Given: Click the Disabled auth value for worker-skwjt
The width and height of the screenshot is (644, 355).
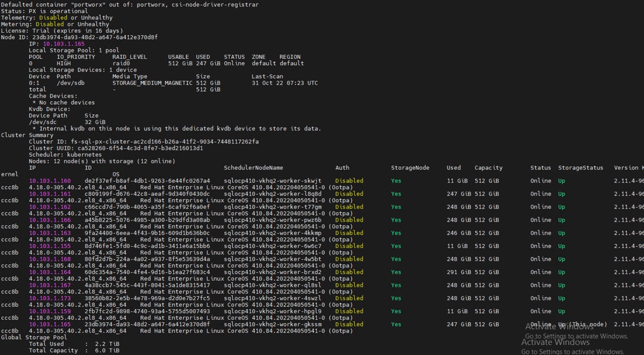Looking at the screenshot, I should (x=349, y=180).
